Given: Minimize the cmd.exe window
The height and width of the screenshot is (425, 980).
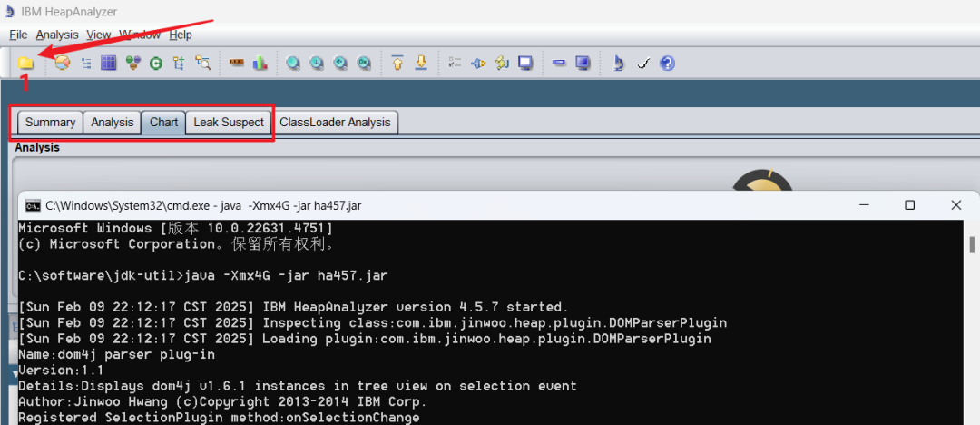Looking at the screenshot, I should (x=864, y=205).
